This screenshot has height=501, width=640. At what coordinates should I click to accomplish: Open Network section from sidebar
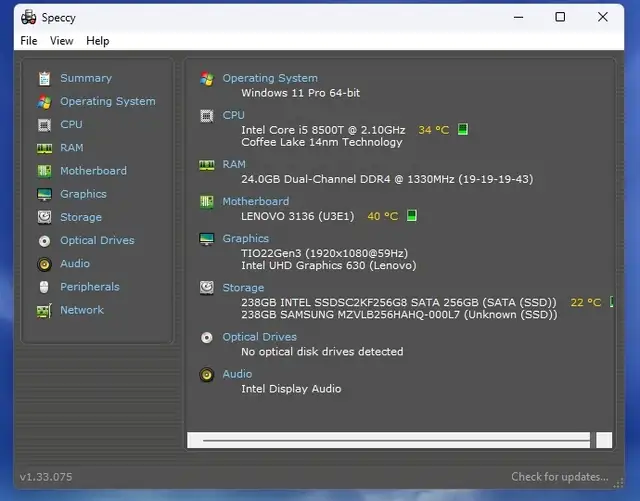[82, 310]
